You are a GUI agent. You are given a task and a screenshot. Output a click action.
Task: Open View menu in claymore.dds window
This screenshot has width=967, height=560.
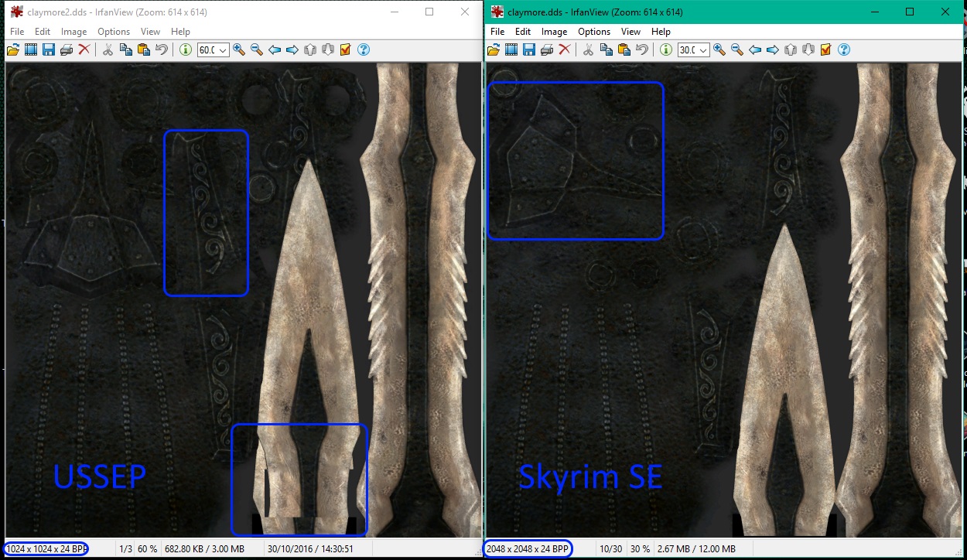tap(630, 32)
